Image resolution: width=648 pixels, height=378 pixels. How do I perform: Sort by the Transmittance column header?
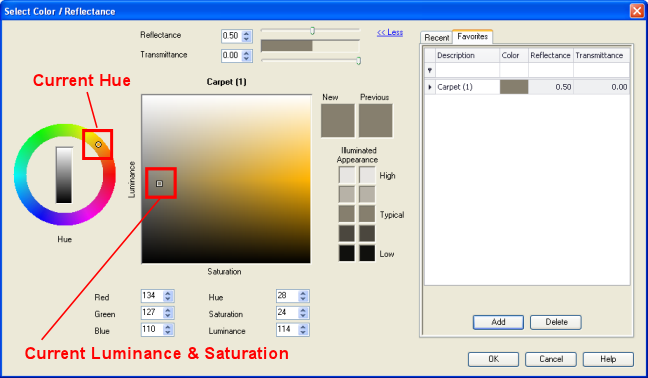click(601, 55)
